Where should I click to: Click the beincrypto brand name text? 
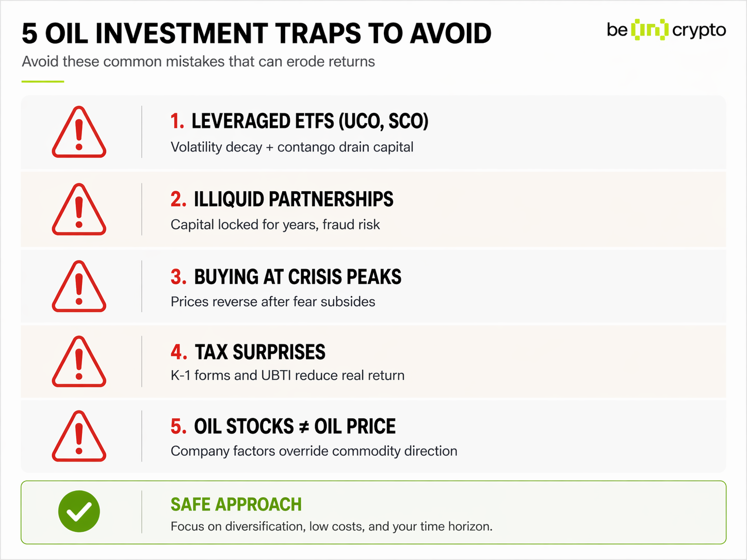[699, 30]
